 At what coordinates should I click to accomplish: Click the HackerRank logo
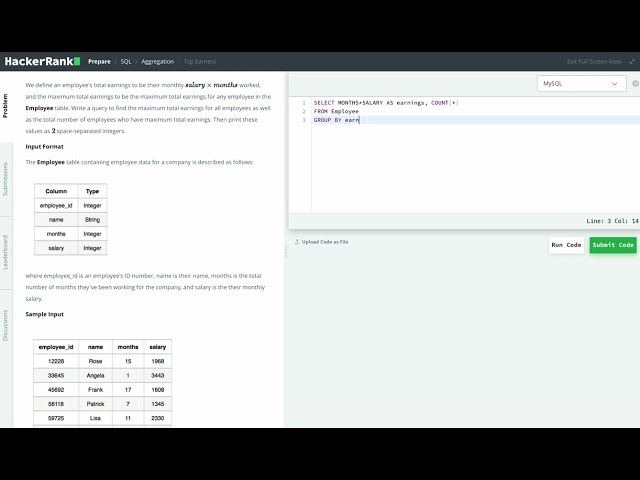(42, 61)
